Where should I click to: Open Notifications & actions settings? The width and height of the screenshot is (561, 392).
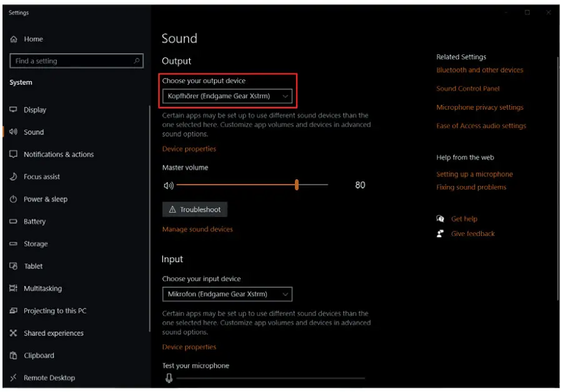point(58,155)
